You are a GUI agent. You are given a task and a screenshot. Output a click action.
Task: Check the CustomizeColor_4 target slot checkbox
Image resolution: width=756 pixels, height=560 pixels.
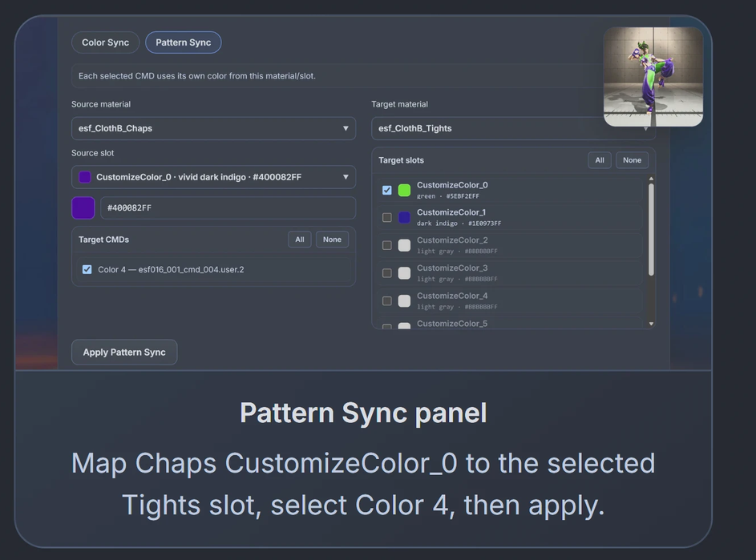[386, 301]
